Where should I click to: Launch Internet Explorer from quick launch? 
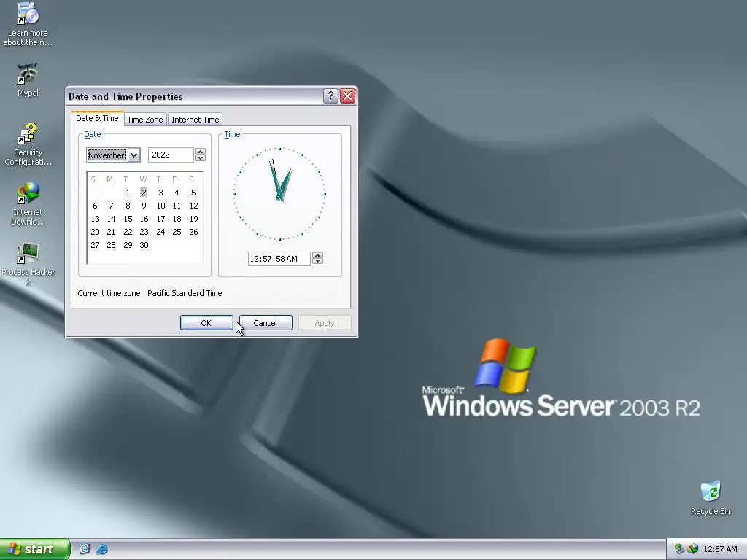(x=102, y=549)
